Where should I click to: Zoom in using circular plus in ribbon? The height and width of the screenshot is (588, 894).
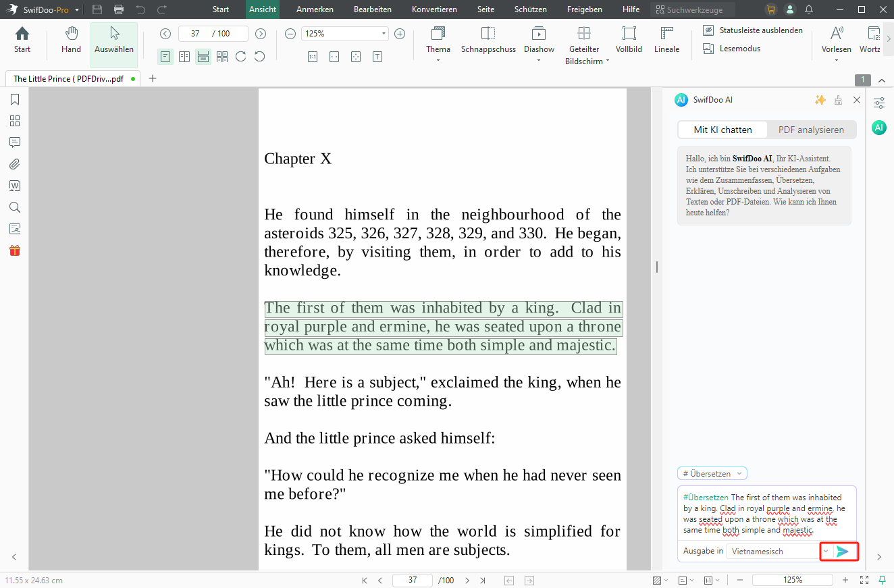[x=400, y=34]
